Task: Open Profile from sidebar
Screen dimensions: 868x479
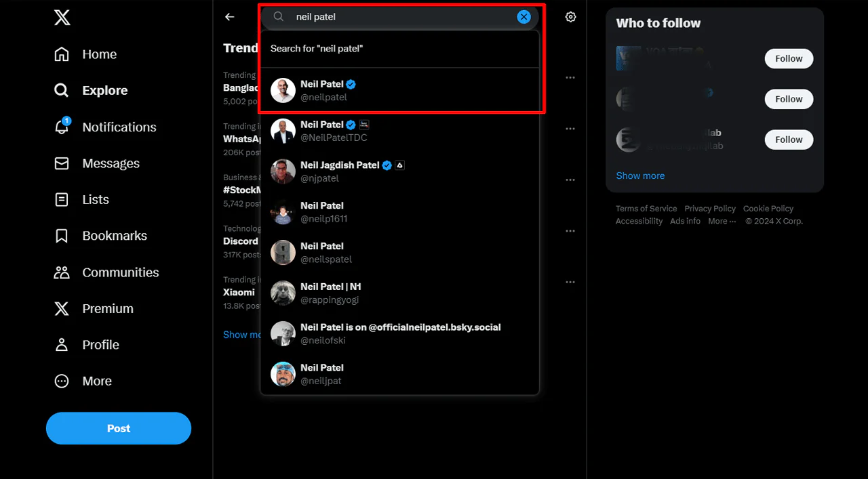Action: pos(86,345)
